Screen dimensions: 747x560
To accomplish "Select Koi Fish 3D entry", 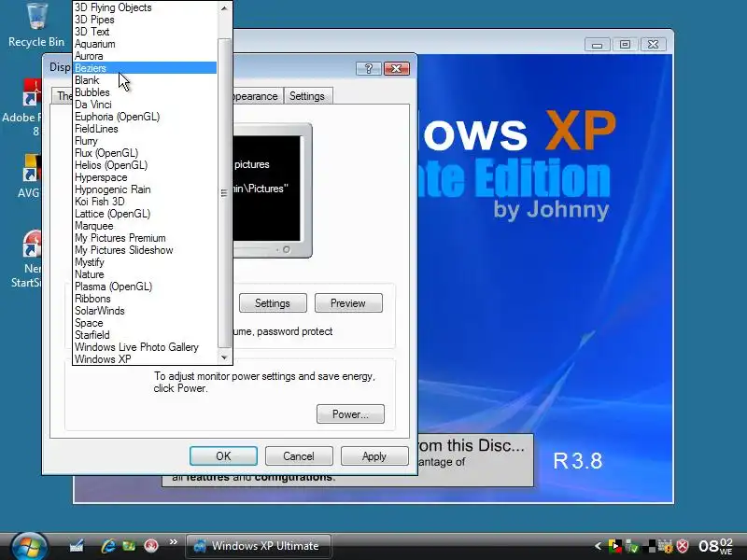I will [146, 202].
